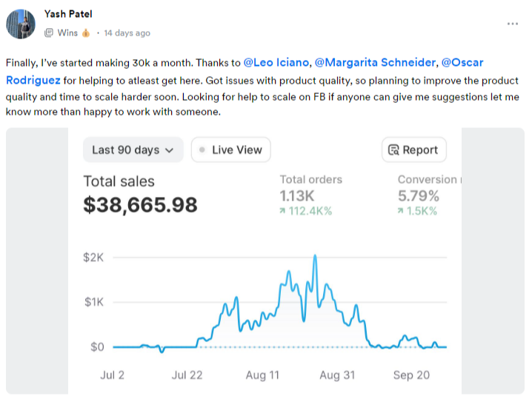Click Yash Patel's profile avatar
The height and width of the screenshot is (399, 532).
pyautogui.click(x=21, y=24)
